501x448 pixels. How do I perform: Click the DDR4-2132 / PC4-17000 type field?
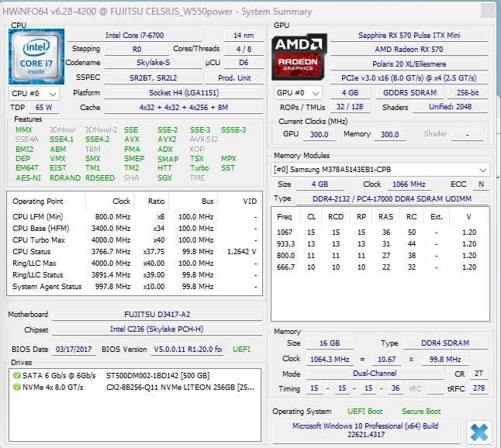(392, 199)
